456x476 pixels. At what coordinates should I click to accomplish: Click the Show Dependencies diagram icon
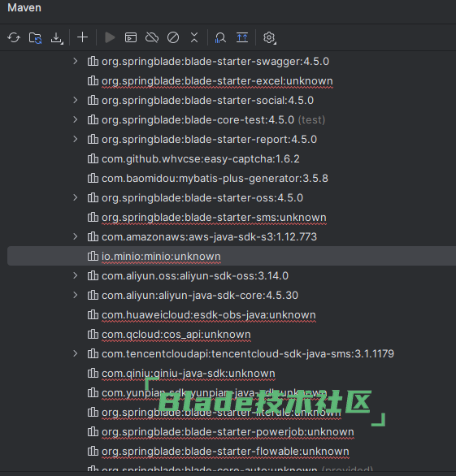[242, 37]
